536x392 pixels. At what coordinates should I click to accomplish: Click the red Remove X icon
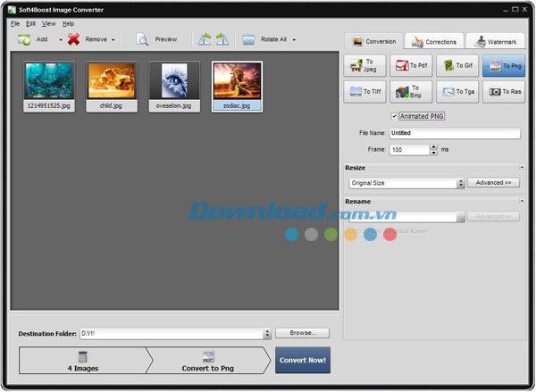73,39
